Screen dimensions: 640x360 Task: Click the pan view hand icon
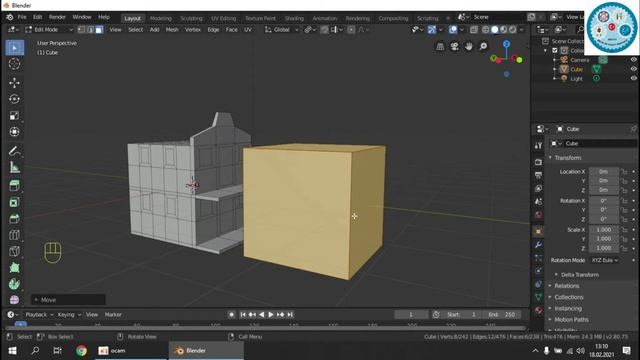pyautogui.click(x=469, y=47)
